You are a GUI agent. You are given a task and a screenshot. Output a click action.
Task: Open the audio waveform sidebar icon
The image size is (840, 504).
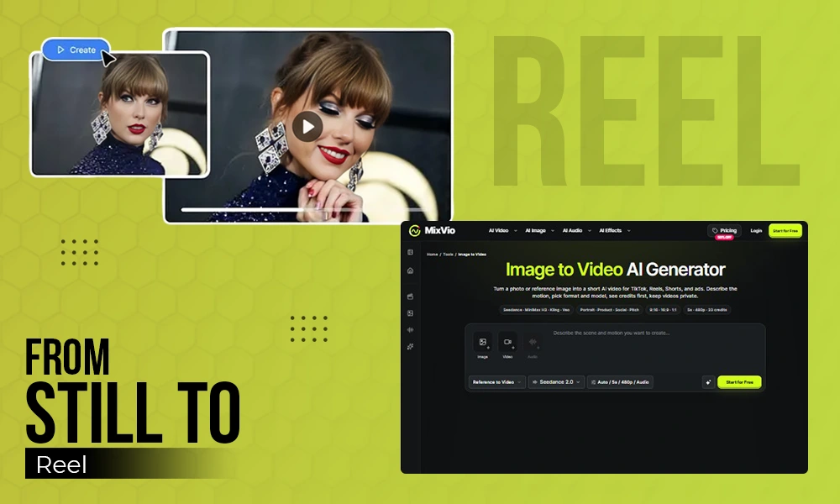coord(411,330)
